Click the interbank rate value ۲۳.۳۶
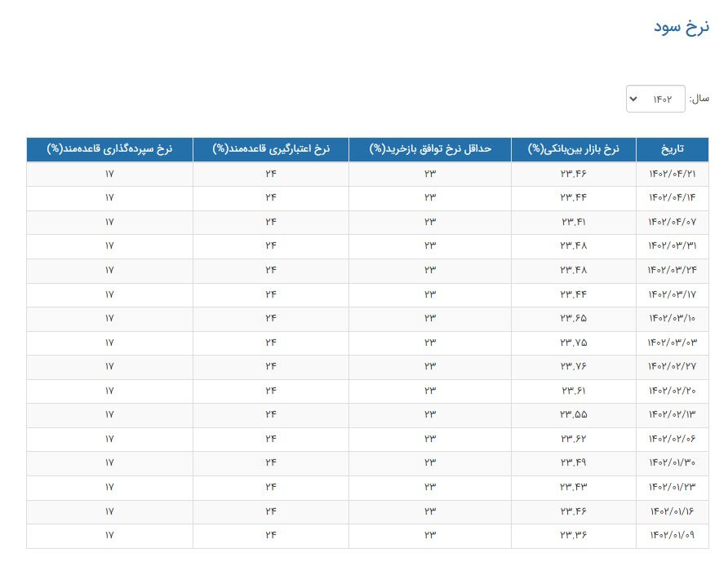This screenshot has width=728, height=566. 574,535
